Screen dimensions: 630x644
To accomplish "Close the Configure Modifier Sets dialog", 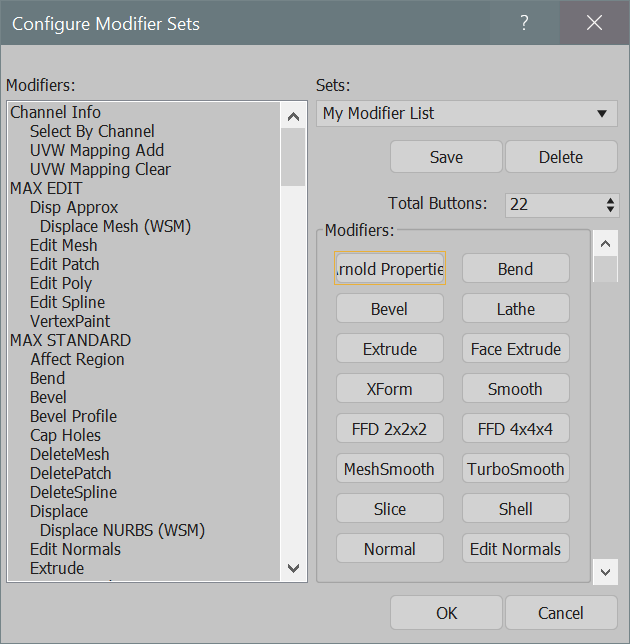I will tap(594, 23).
